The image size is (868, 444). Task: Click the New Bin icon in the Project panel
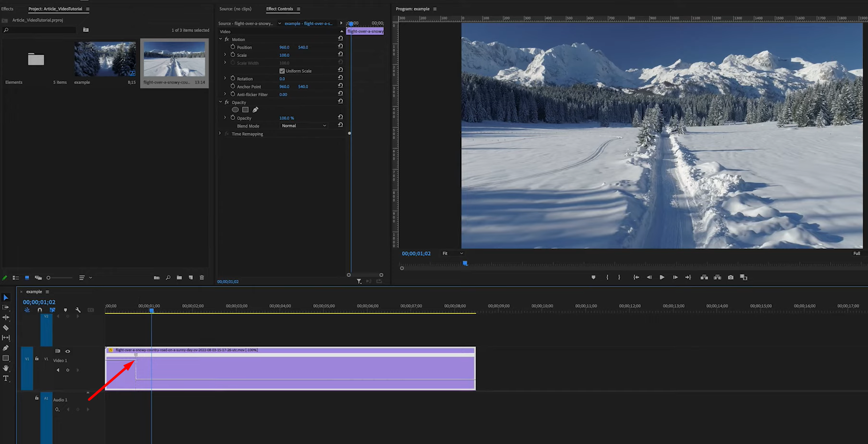coord(179,278)
